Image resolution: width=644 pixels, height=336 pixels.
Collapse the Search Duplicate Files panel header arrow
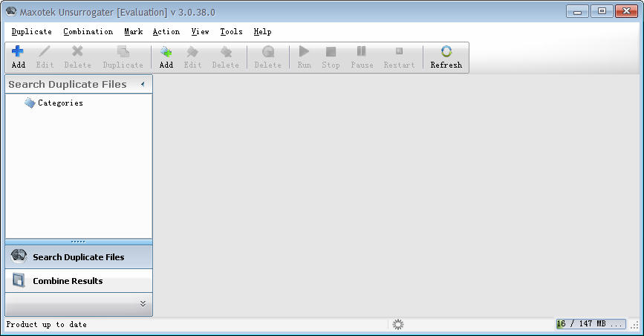[x=142, y=84]
